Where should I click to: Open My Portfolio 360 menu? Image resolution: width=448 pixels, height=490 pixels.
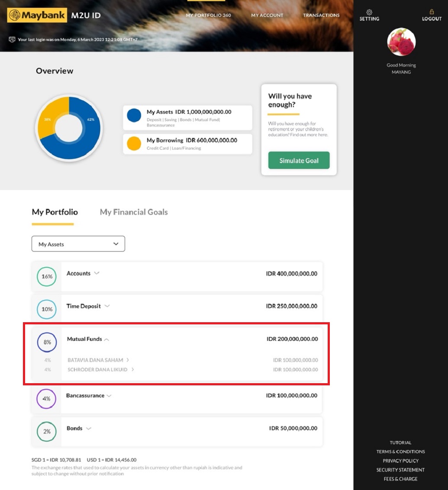click(208, 15)
